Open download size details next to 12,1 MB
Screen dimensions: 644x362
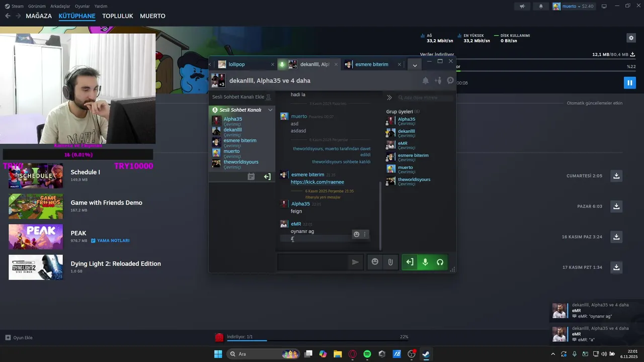pyautogui.click(x=632, y=54)
